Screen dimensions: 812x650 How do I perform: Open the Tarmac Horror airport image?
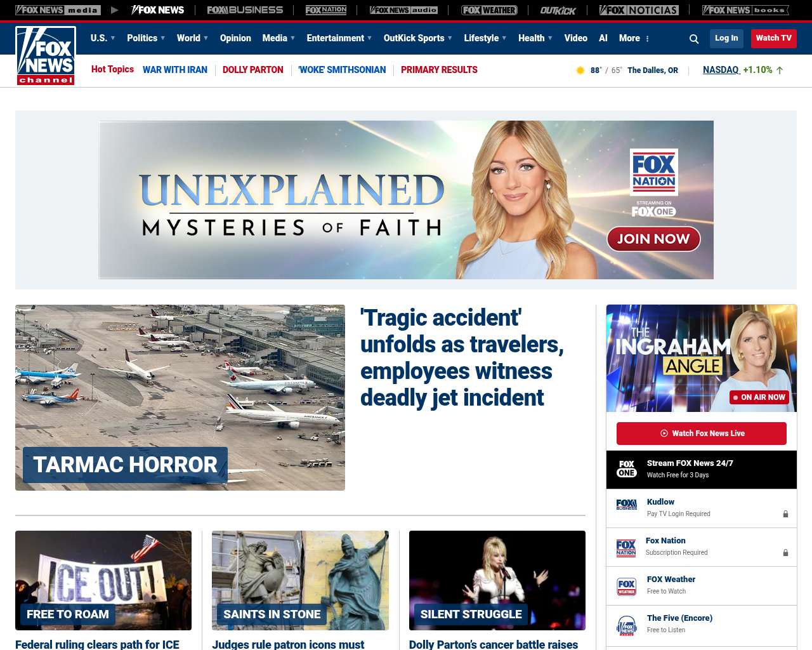click(180, 397)
